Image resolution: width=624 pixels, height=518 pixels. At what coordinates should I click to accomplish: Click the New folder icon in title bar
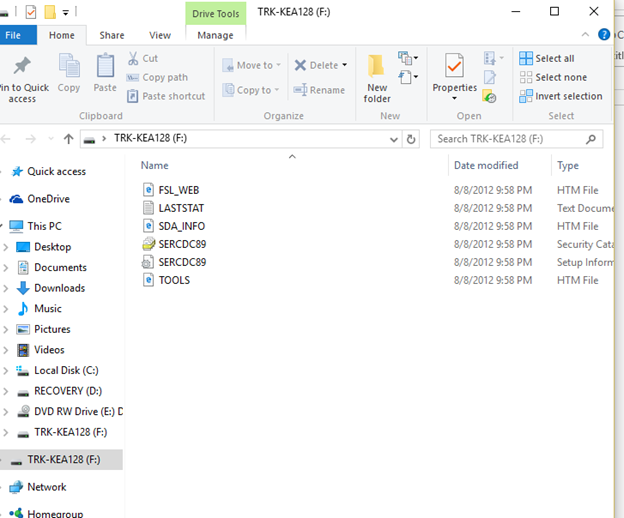(x=50, y=12)
